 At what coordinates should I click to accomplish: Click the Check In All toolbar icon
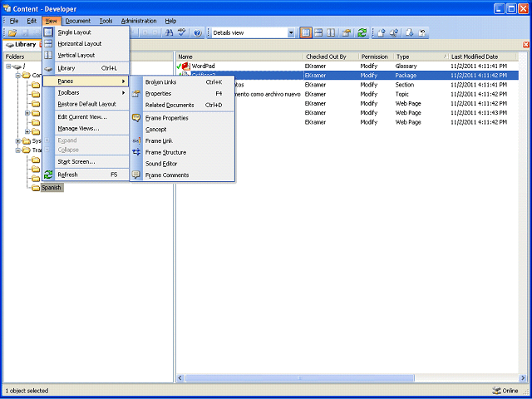click(x=394, y=33)
